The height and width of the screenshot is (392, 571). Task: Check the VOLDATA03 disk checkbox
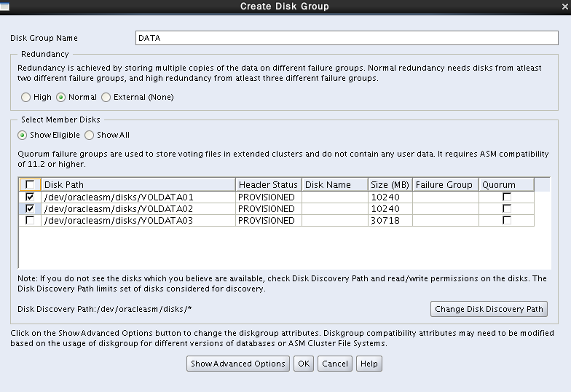30,220
